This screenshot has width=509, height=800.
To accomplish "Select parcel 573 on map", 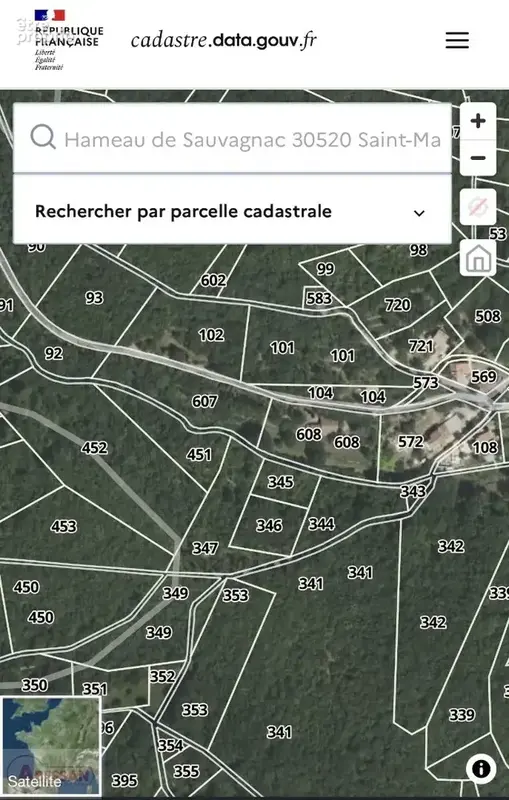I will tap(425, 383).
